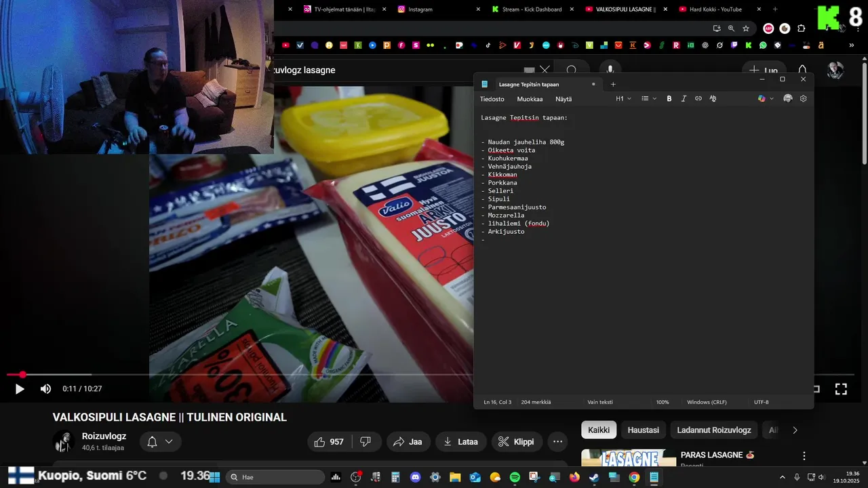Click the Klippi clip button
The width and height of the screenshot is (868, 488).
(x=517, y=442)
